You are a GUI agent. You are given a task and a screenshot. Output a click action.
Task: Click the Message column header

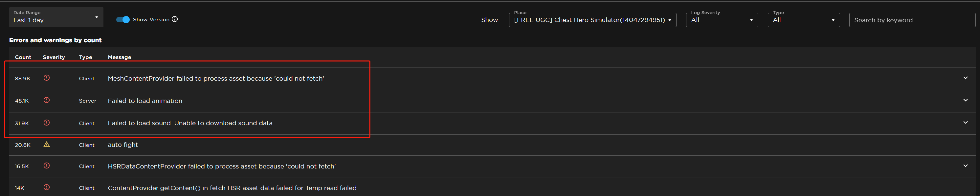point(120,57)
